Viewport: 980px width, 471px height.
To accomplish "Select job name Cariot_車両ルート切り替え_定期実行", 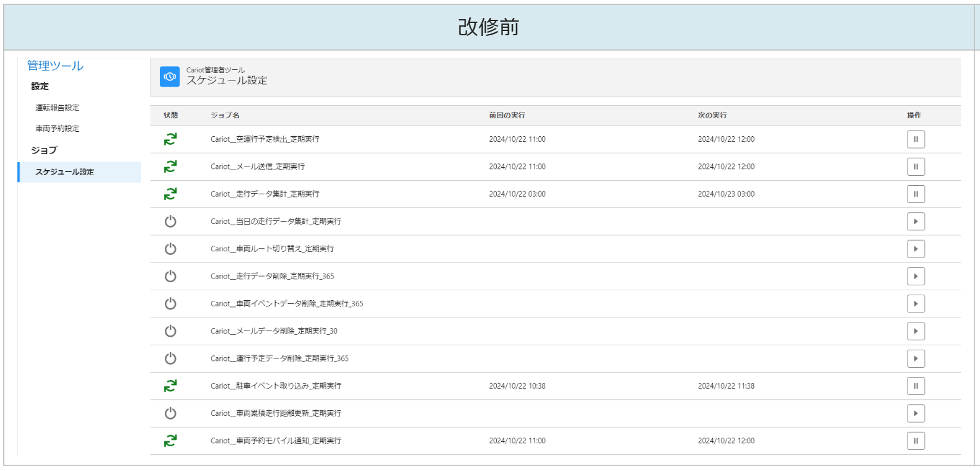I will coord(272,249).
